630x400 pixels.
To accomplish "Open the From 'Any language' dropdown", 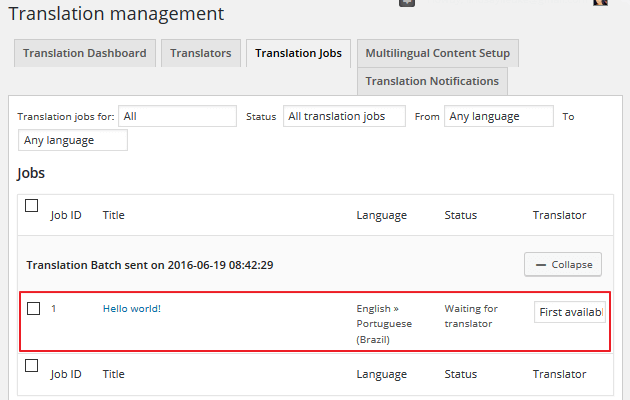I will [x=499, y=116].
